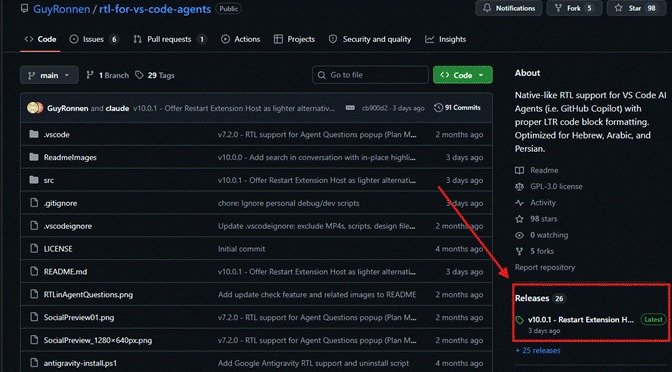Open the Pull requests tab

[x=170, y=39]
